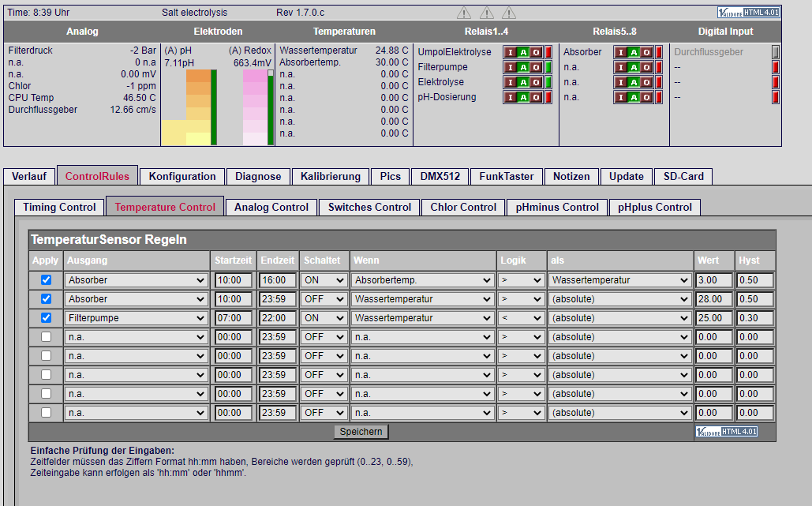
Task: Switch Absorber relay to A (auto)
Action: pos(634,52)
